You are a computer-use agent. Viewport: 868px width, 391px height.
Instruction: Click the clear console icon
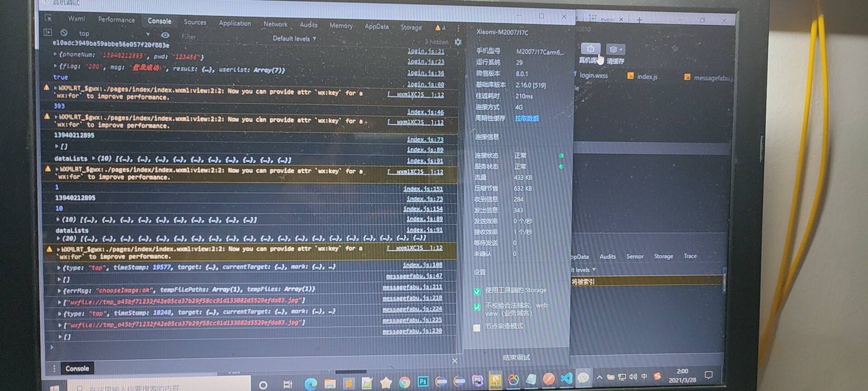64,33
